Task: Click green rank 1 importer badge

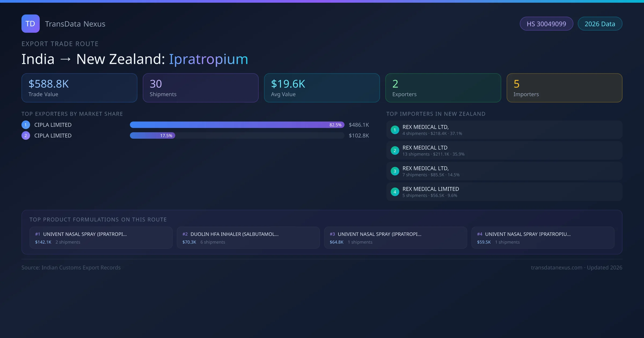Action: pyautogui.click(x=395, y=130)
